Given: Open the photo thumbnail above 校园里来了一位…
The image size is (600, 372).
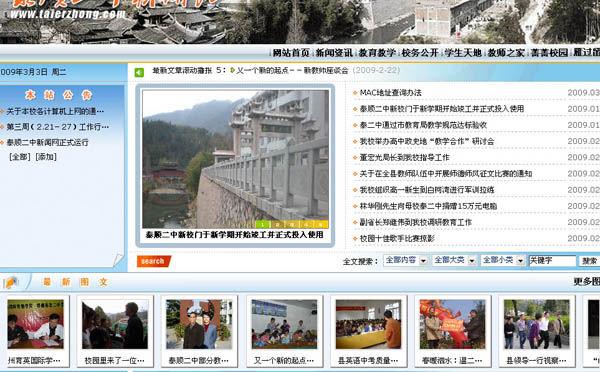Looking at the screenshot, I should coord(115,324).
